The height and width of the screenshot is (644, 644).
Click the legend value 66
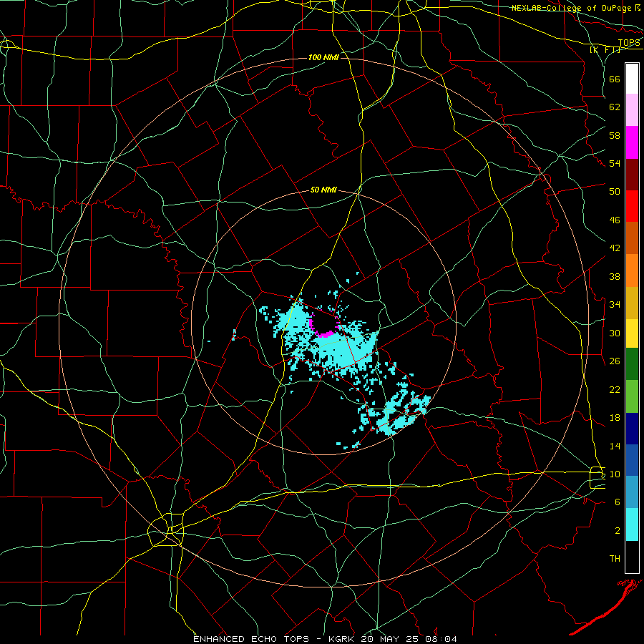[x=615, y=79]
